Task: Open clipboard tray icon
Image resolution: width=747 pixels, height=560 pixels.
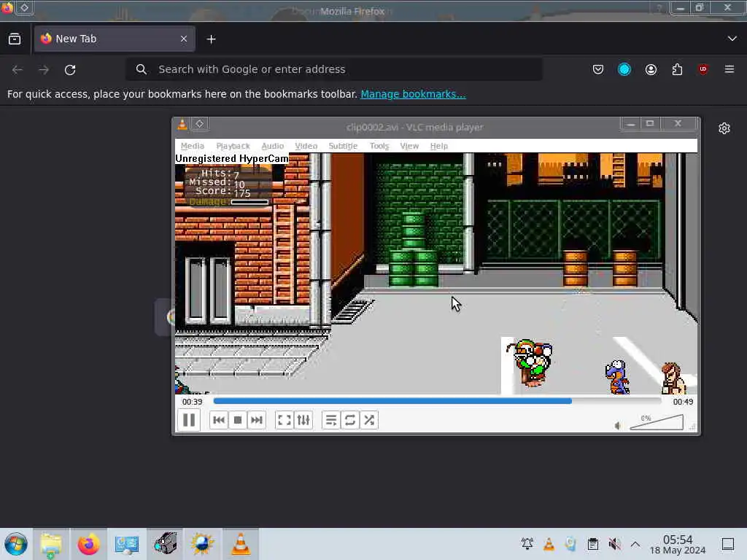Action: (x=592, y=544)
